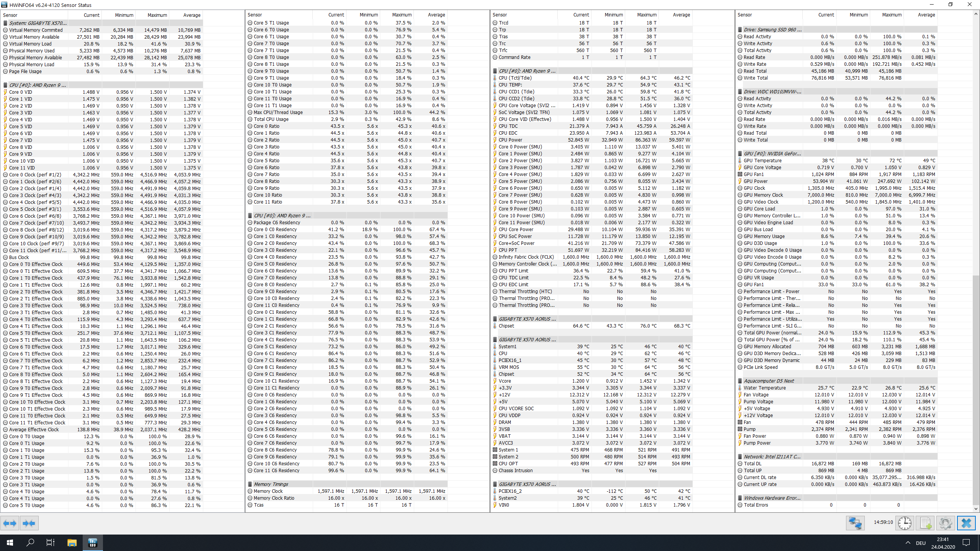The width and height of the screenshot is (980, 551).
Task: Click the expand sensor columns arrows button
Action: pyautogui.click(x=10, y=523)
